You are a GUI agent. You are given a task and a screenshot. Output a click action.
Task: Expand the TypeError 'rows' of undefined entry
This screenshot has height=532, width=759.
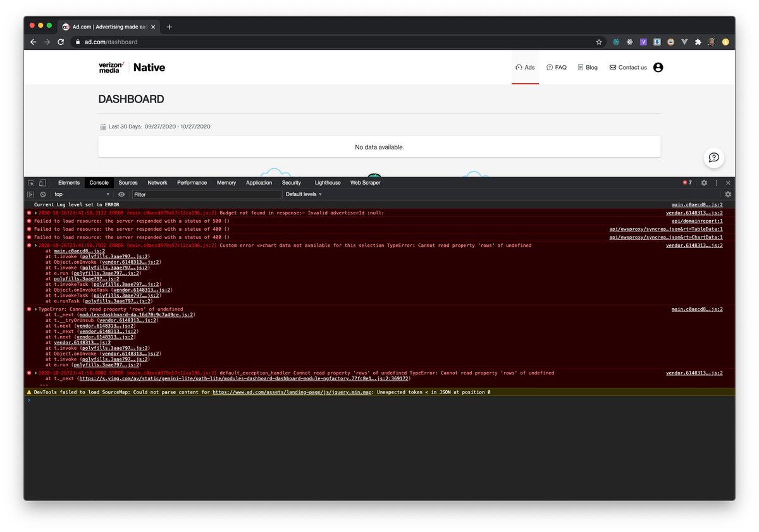click(x=36, y=309)
